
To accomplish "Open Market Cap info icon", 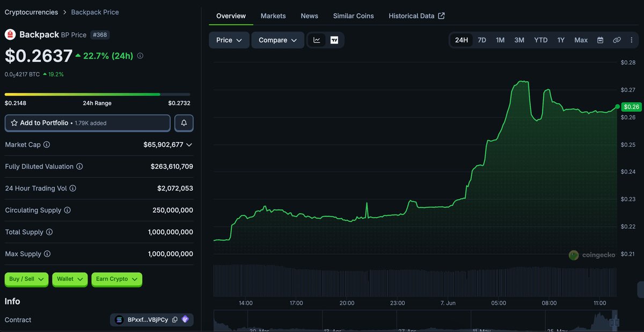I will click(47, 145).
